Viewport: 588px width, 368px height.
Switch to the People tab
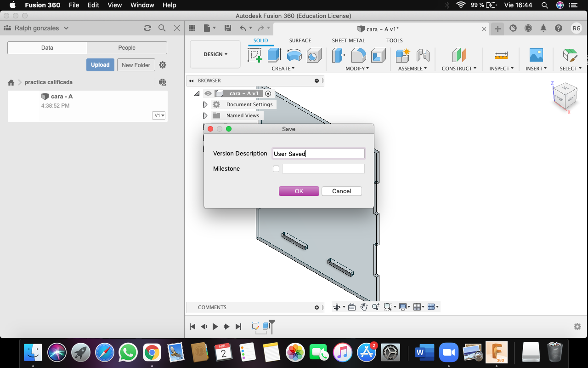[x=127, y=48]
